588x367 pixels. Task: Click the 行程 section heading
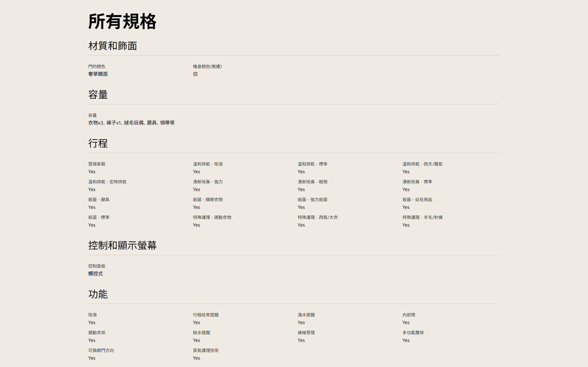point(98,143)
